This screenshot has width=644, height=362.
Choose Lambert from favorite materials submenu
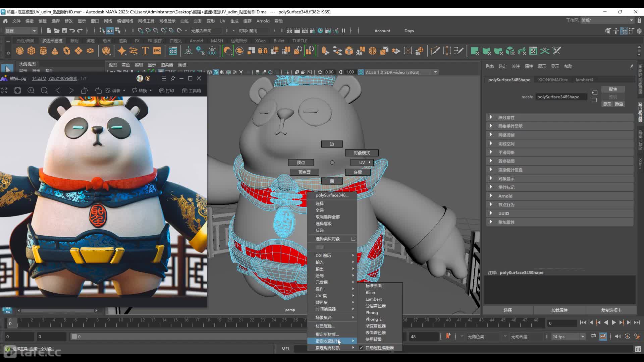pos(373,299)
